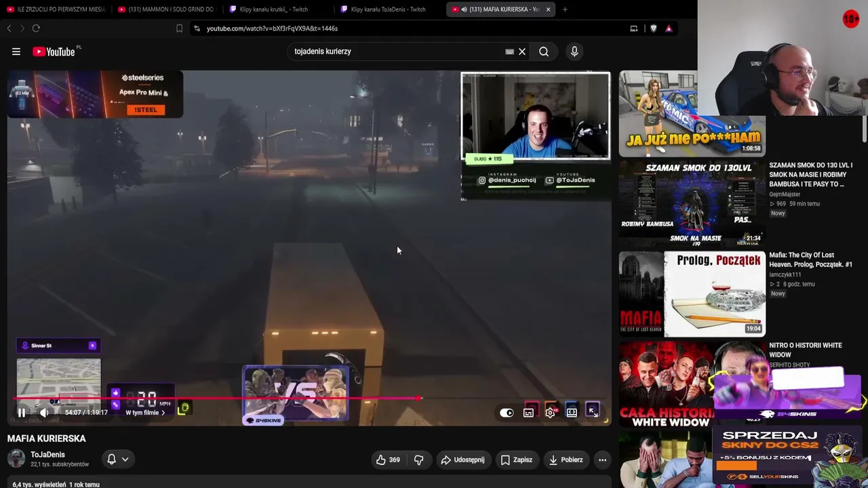Open the picture-in-picture icon in address bar
This screenshot has width=868, height=488.
634,28
